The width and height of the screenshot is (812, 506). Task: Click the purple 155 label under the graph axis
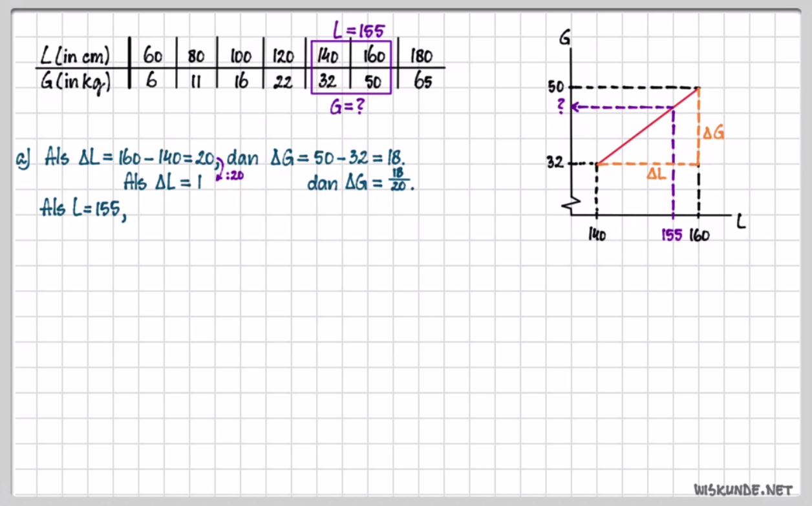click(x=672, y=235)
